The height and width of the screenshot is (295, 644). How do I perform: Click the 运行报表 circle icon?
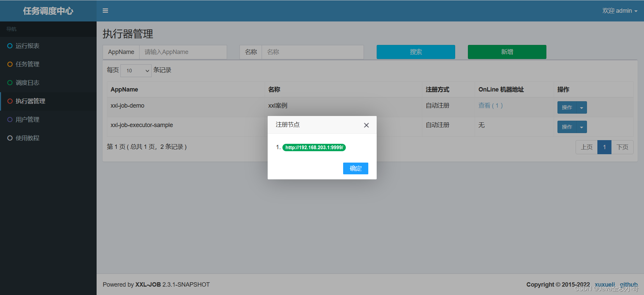point(10,46)
